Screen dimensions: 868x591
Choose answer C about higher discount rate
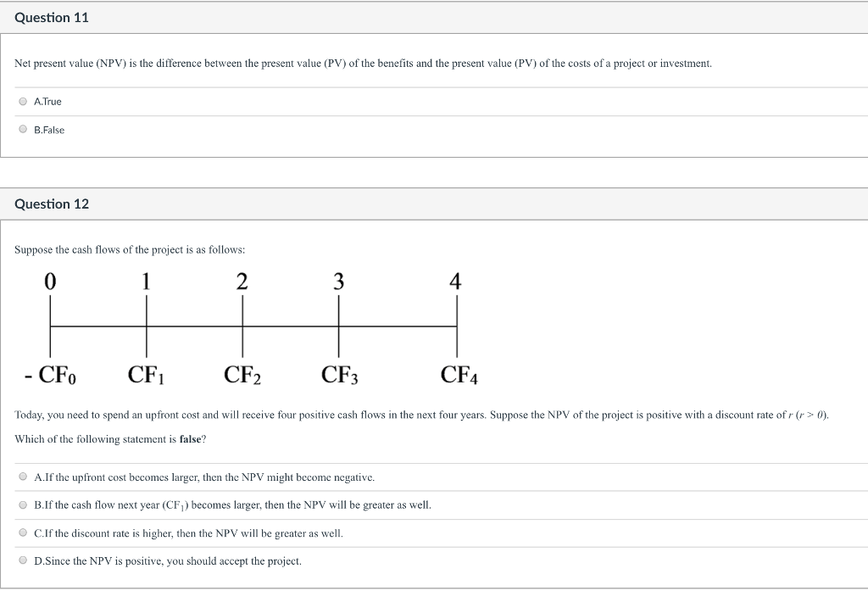(x=22, y=532)
